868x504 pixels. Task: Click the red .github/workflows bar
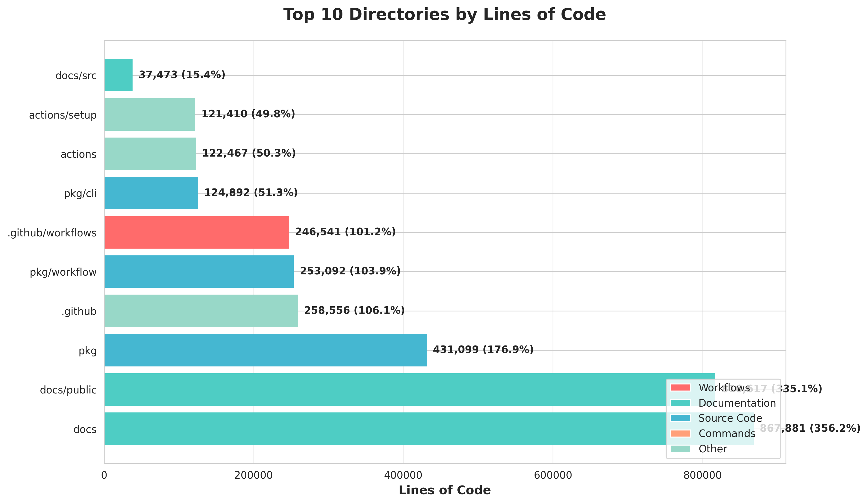(196, 232)
